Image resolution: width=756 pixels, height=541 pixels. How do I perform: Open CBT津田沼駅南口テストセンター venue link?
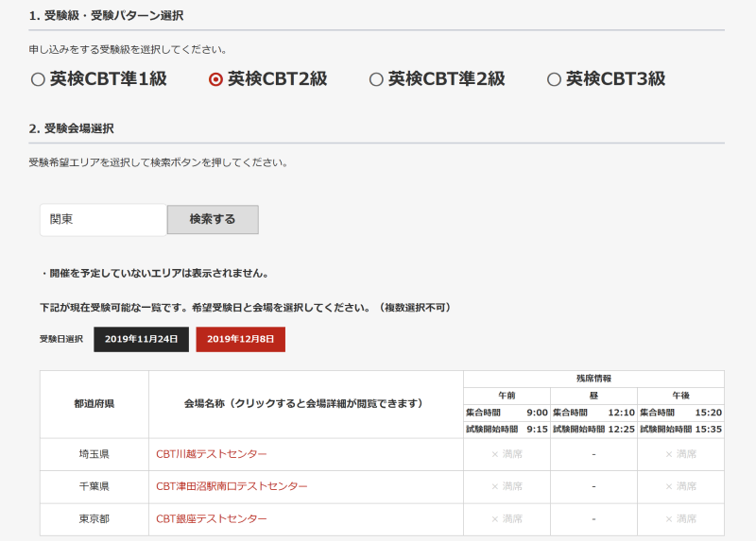coord(232,486)
